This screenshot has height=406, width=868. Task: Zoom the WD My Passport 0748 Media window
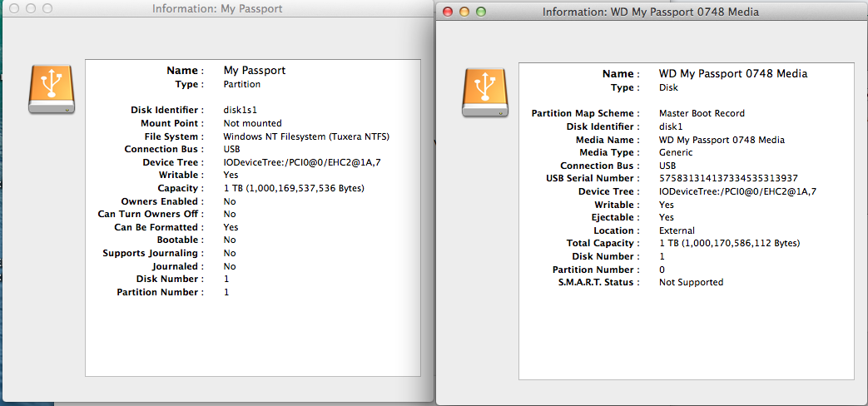(480, 12)
